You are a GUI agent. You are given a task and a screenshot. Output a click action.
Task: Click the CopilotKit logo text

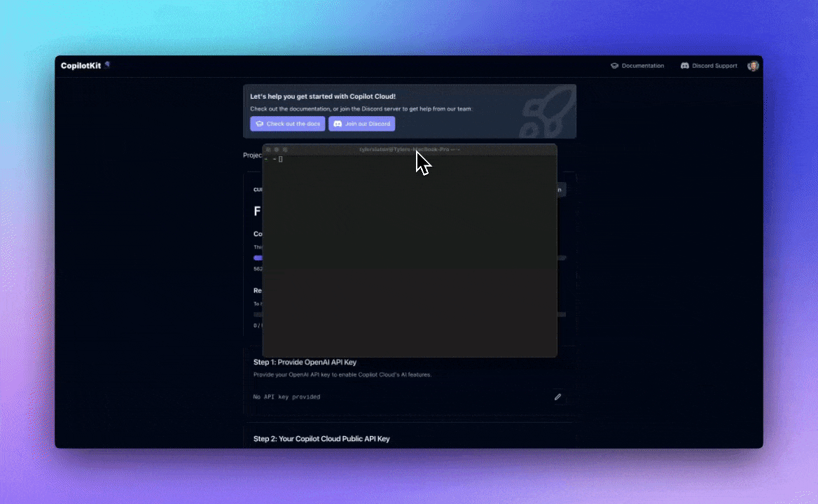click(x=81, y=66)
